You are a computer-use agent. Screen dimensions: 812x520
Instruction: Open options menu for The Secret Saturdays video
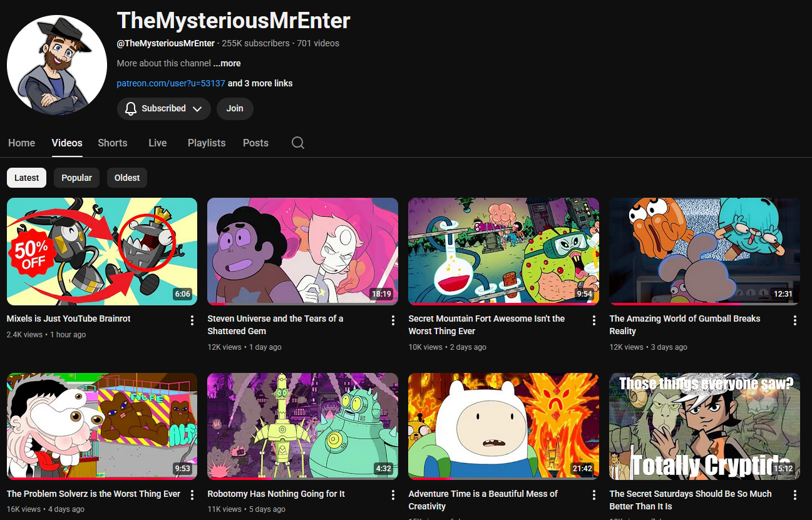pos(795,496)
